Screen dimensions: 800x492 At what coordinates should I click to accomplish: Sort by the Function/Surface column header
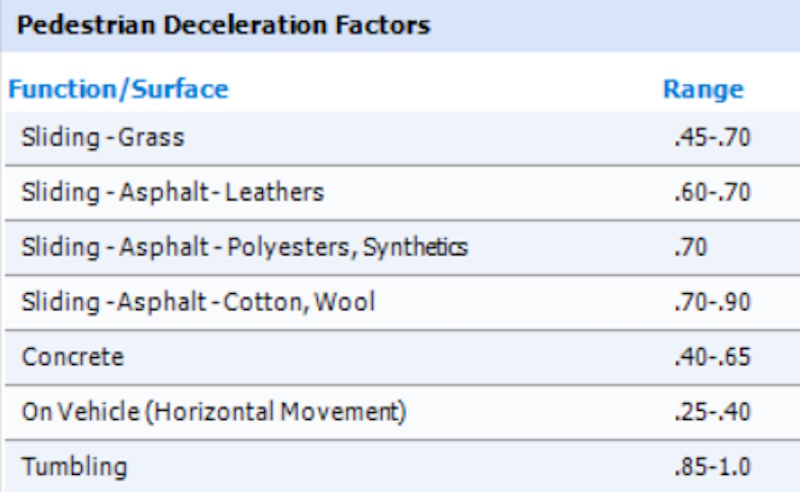[x=118, y=89]
